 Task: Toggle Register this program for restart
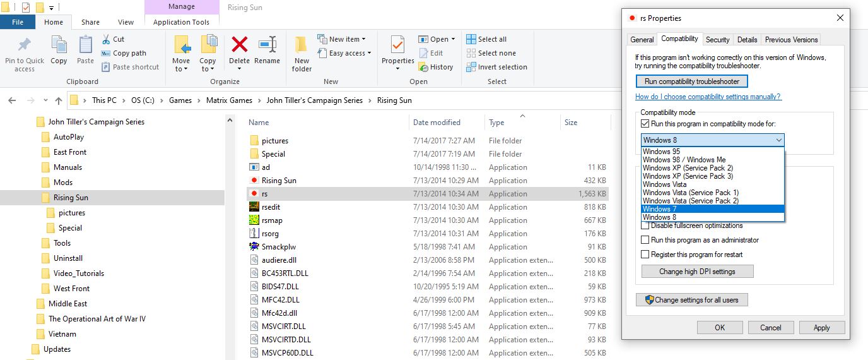coord(645,255)
